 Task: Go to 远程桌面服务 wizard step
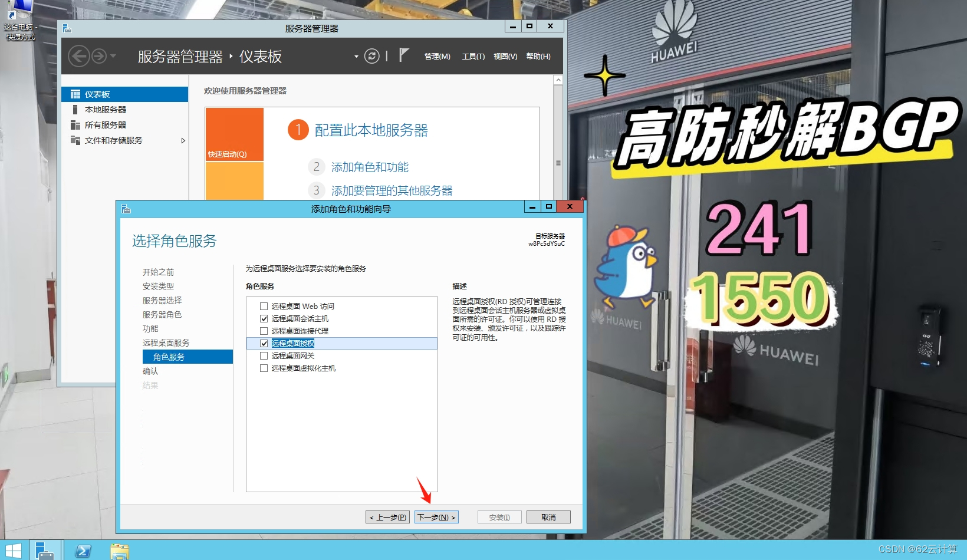click(166, 343)
